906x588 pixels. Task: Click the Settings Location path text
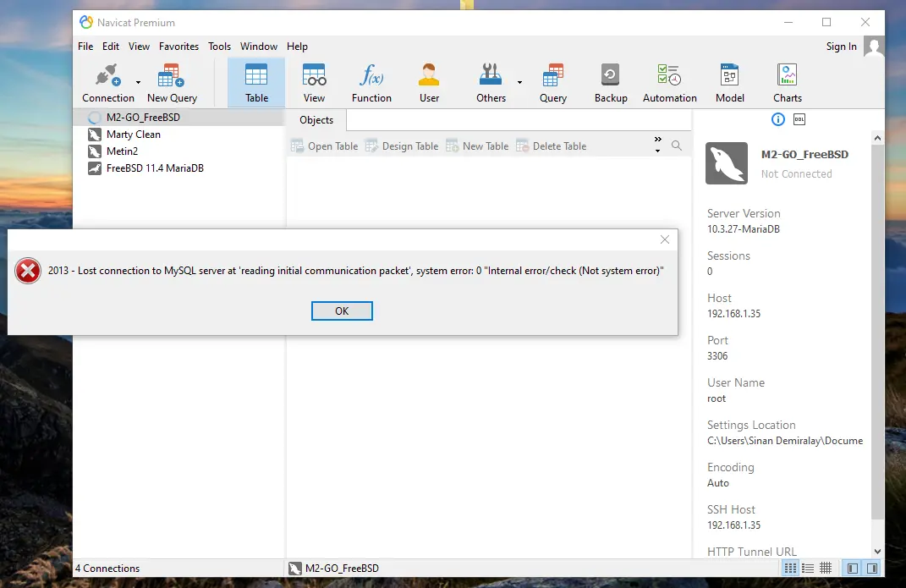click(785, 441)
